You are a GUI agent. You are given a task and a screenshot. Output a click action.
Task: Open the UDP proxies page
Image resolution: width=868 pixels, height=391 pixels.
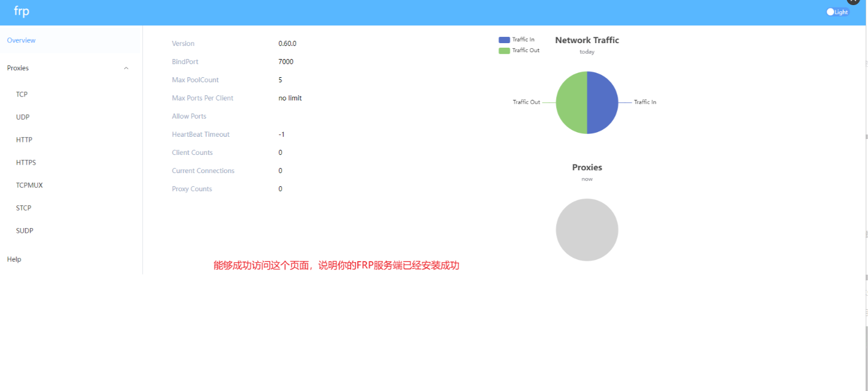click(x=23, y=117)
